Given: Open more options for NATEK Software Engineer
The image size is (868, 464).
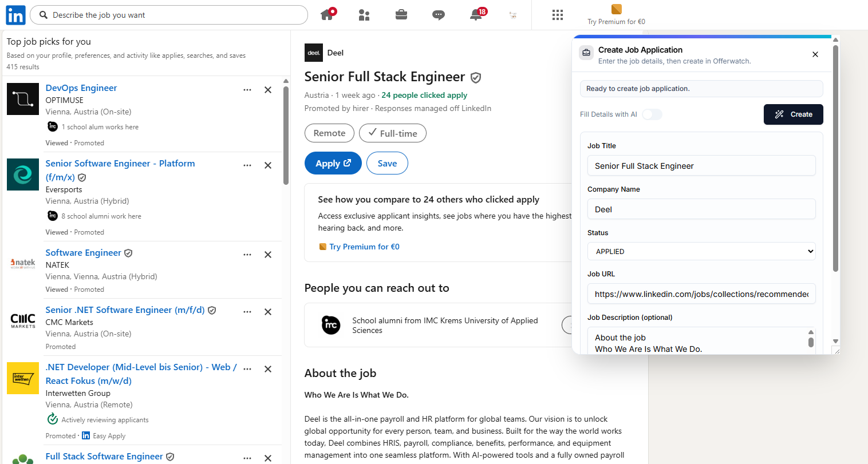Looking at the screenshot, I should [x=247, y=255].
